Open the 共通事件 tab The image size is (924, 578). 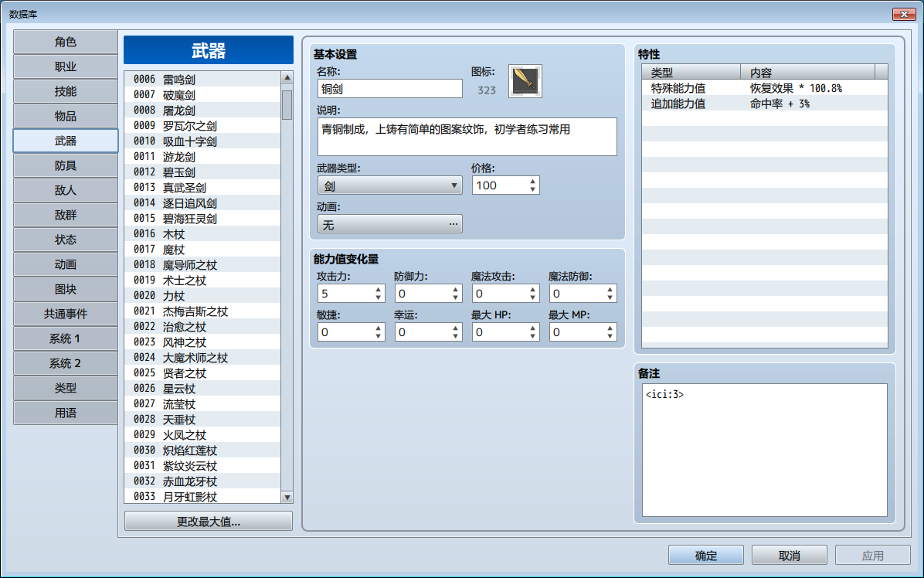point(66,314)
